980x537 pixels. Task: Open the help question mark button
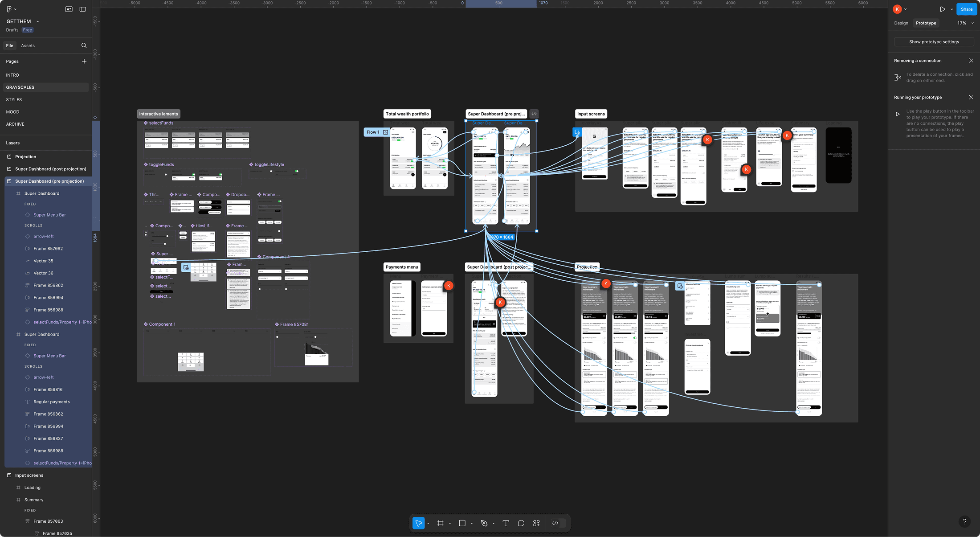click(x=964, y=521)
